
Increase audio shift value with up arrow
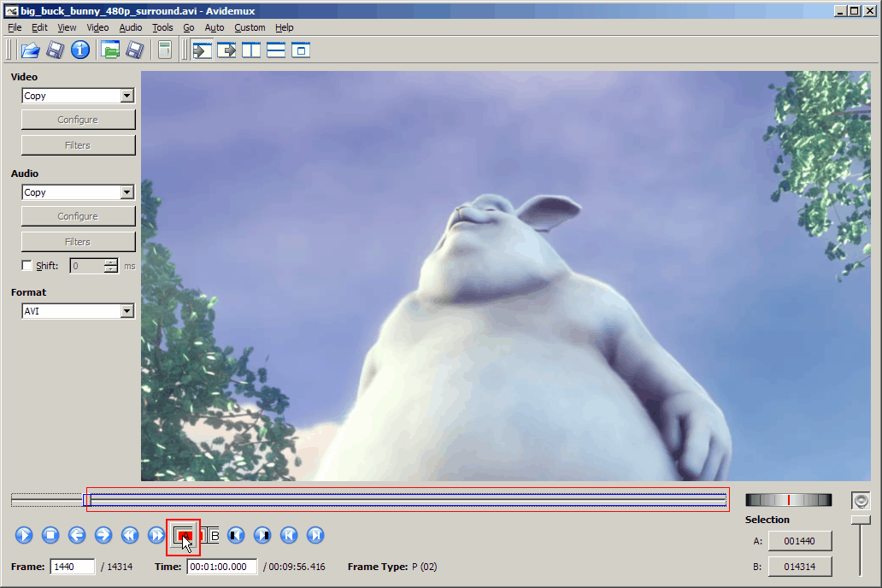click(x=111, y=262)
